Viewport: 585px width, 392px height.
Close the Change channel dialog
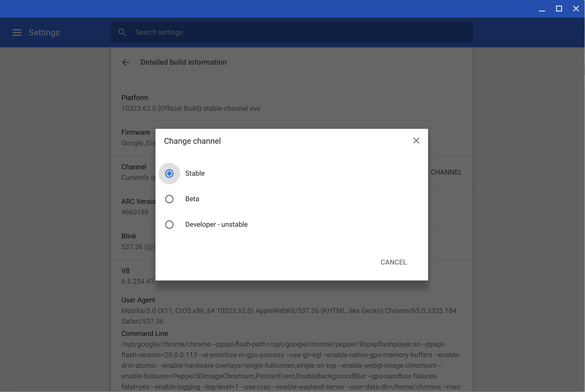[416, 141]
